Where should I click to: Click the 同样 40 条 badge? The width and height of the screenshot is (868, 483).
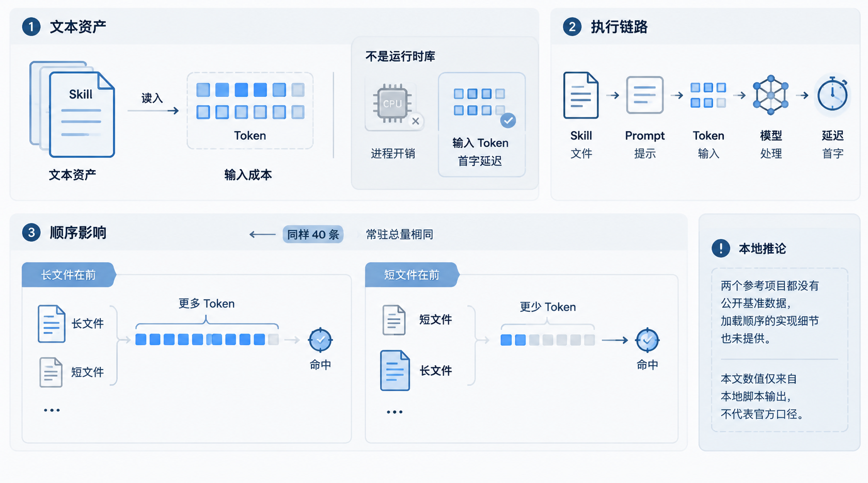point(313,234)
